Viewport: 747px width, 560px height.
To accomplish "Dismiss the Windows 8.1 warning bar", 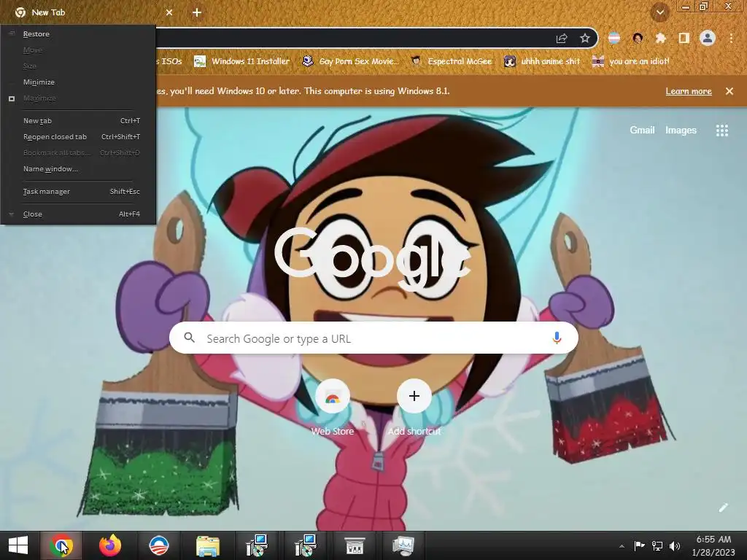I will pos(729,91).
